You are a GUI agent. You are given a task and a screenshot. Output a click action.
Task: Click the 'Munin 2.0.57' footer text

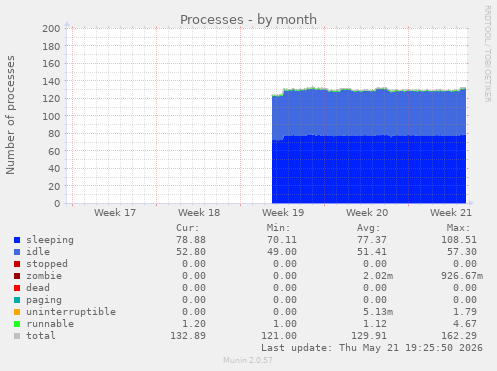coord(248,360)
